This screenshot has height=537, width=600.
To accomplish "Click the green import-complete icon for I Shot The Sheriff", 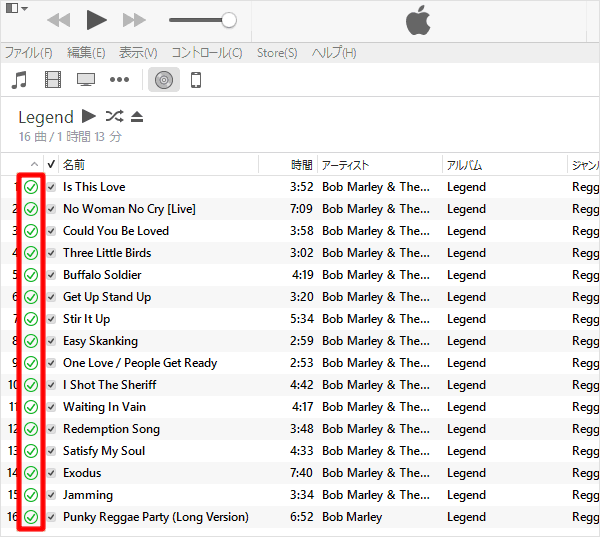I will 31,385.
